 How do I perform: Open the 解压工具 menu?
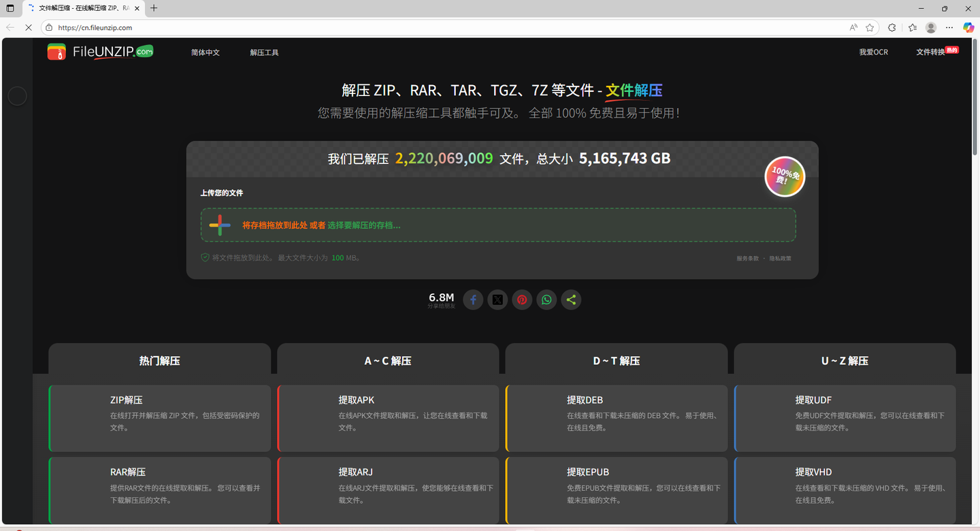point(264,52)
